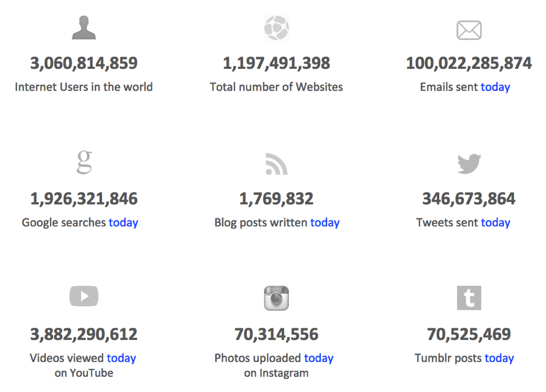This screenshot has width=546, height=392.
Task: Click the RSS feed blog icon
Action: 277,164
